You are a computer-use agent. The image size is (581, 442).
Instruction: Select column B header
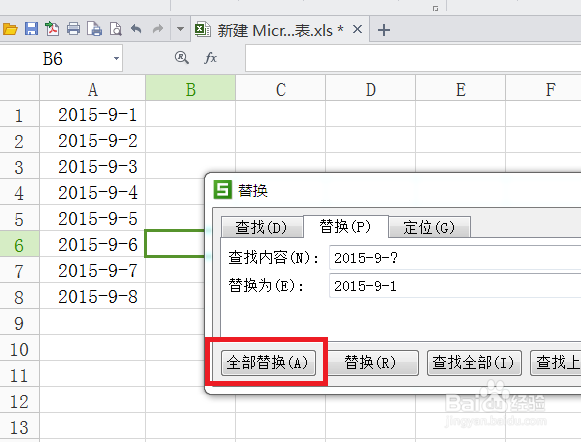[190, 89]
